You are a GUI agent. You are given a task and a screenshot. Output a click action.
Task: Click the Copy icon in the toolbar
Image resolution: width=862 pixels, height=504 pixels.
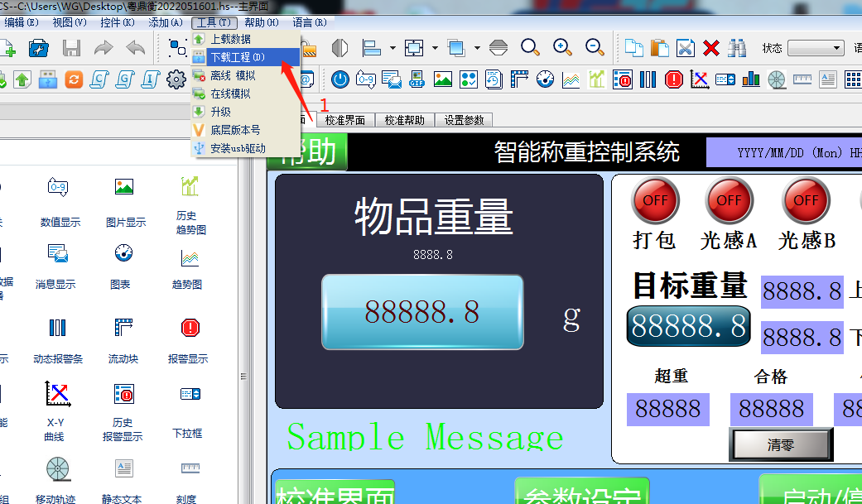(633, 48)
